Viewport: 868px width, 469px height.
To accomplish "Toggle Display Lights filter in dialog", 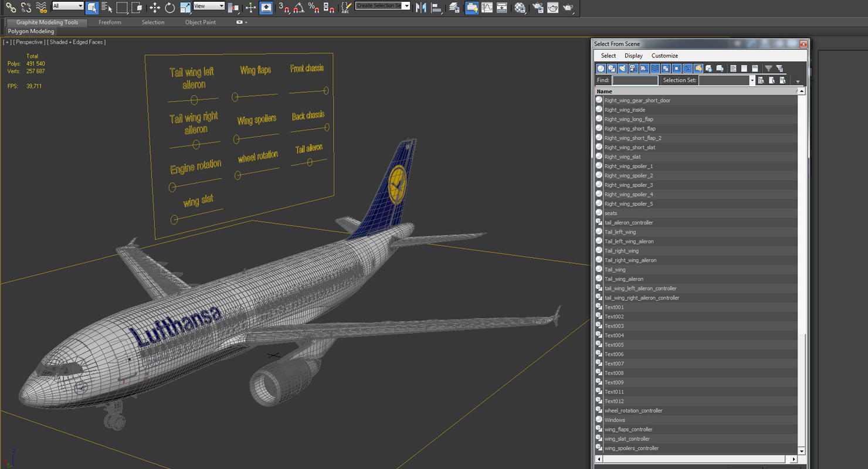I will pyautogui.click(x=622, y=69).
